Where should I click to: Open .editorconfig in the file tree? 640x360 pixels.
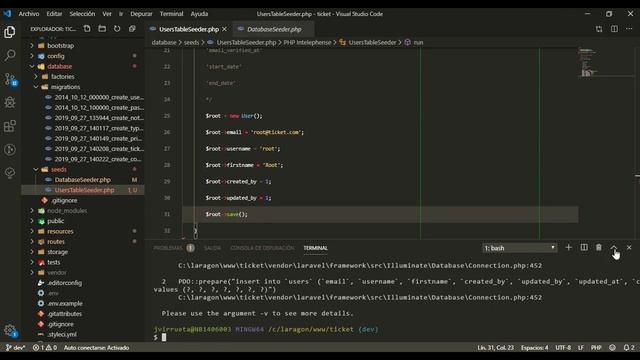pos(64,282)
